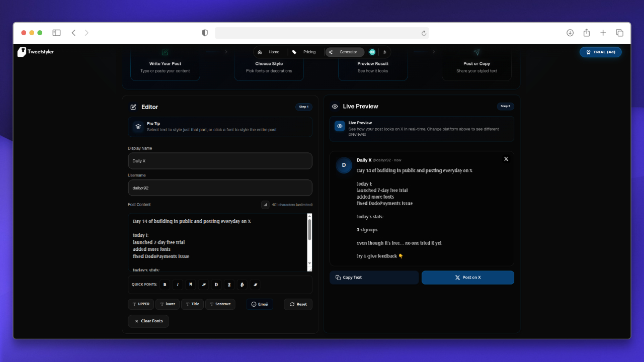Open the Emoji picker

click(x=260, y=304)
